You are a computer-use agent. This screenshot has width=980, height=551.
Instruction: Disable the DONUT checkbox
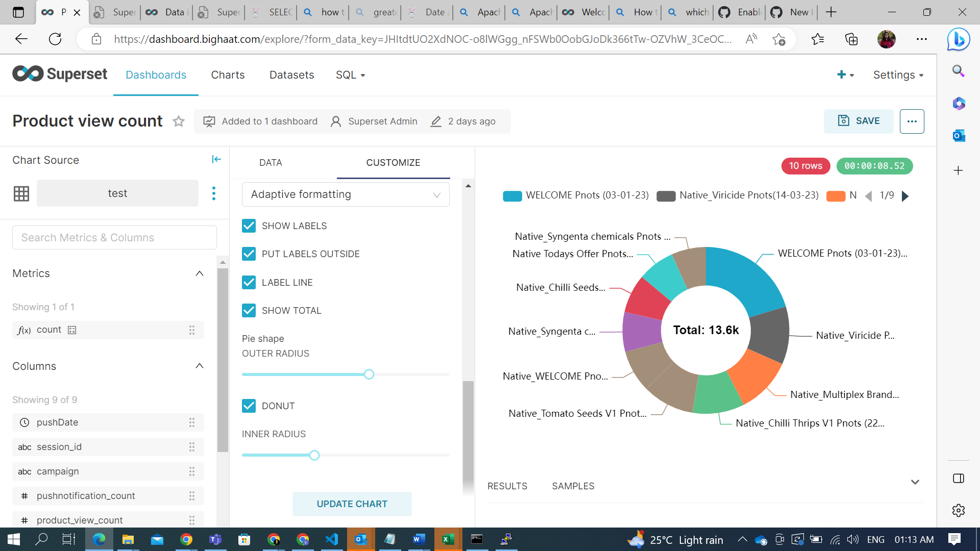click(x=249, y=406)
